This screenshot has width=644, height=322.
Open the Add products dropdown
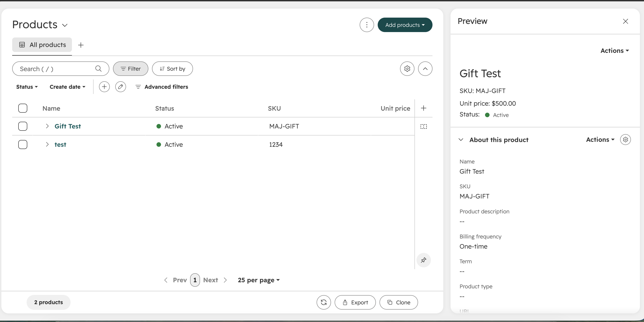point(405,25)
